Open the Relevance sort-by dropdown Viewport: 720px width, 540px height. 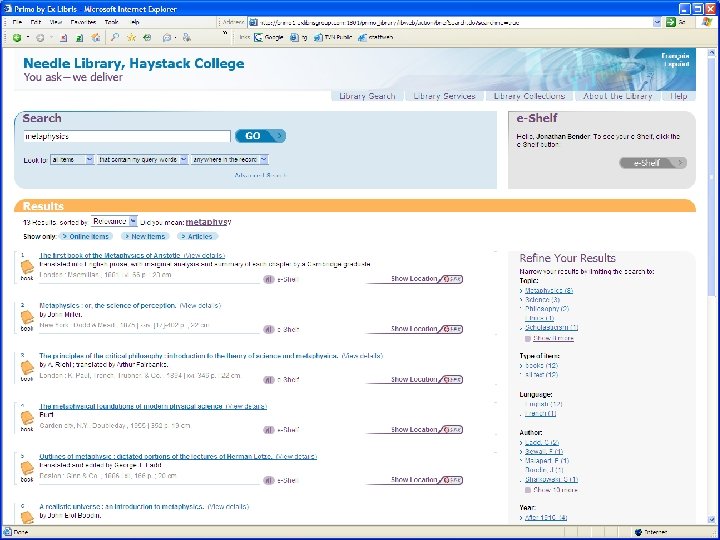(x=114, y=221)
